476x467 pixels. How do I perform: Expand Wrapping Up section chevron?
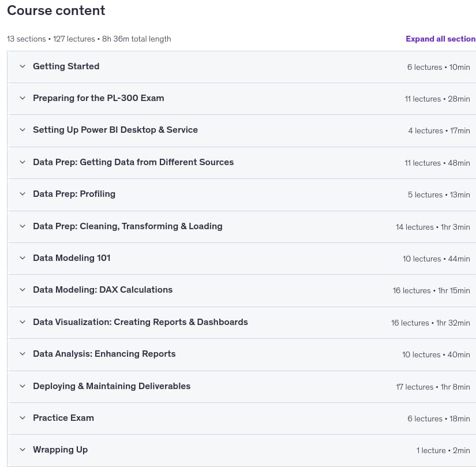click(x=23, y=450)
